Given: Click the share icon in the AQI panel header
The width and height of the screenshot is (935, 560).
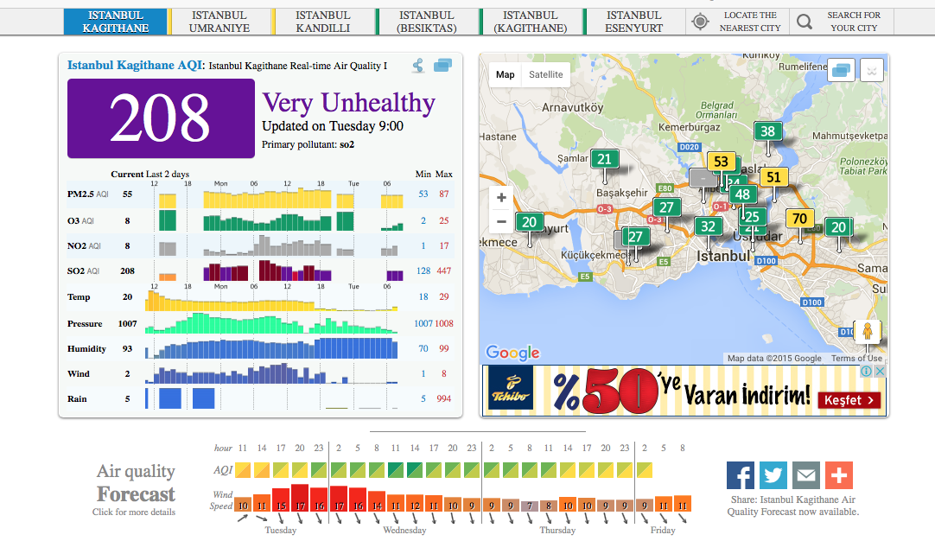Looking at the screenshot, I should pyautogui.click(x=418, y=65).
